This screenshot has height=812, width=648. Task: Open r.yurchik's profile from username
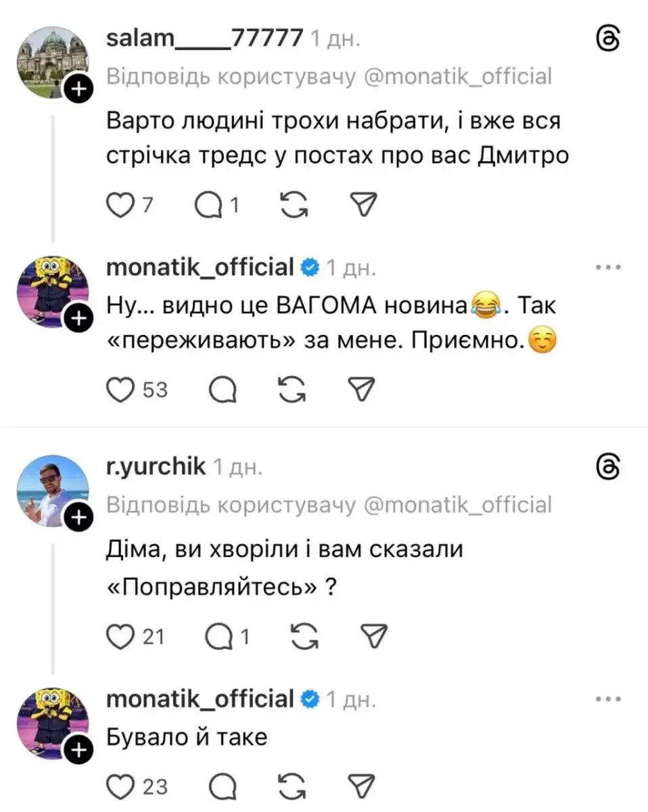156,466
